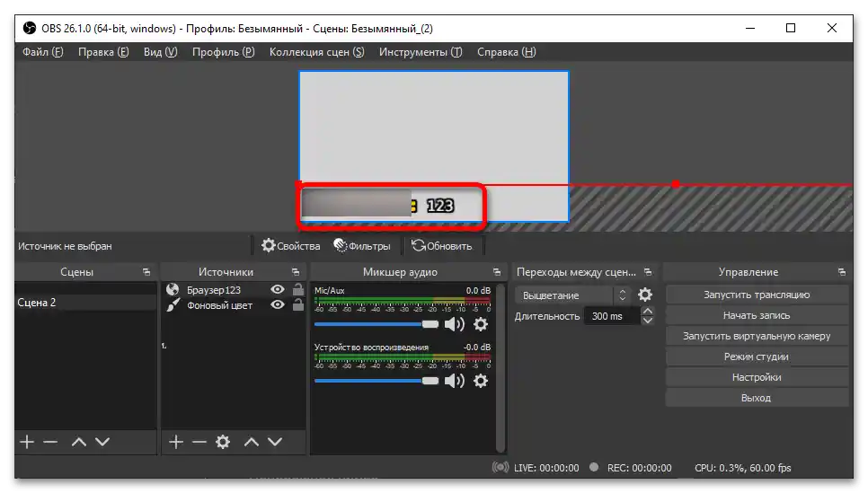This screenshot has width=868, height=493.
Task: Open source Фильтры
Action: click(362, 246)
